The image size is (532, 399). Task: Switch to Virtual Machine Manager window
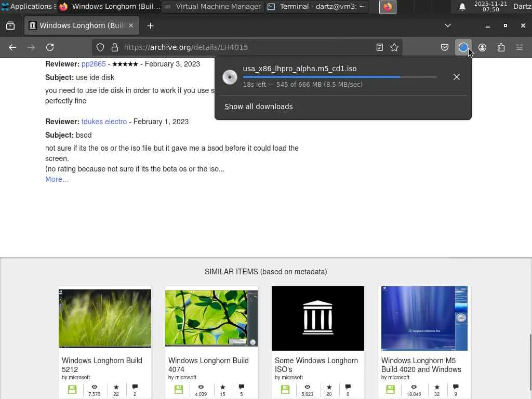212,6
